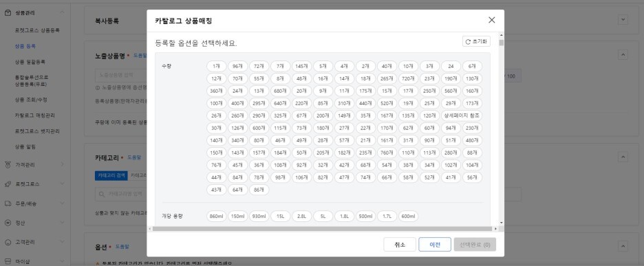Click the 가격관리 medal icon in sidebar
This screenshot has height=266, width=644.
[8, 164]
